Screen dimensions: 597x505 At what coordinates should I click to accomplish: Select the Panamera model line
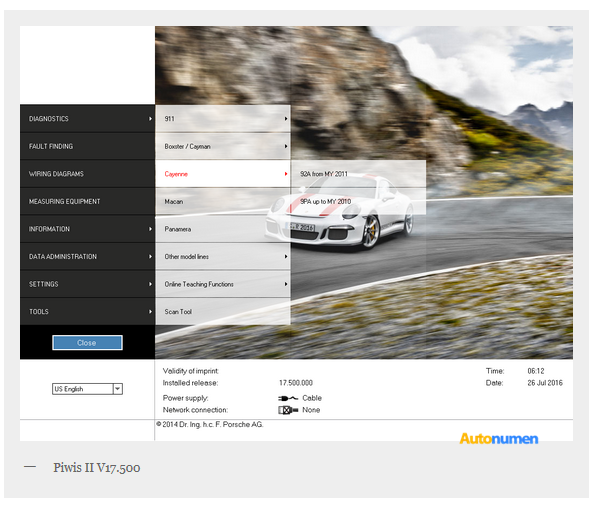223,229
